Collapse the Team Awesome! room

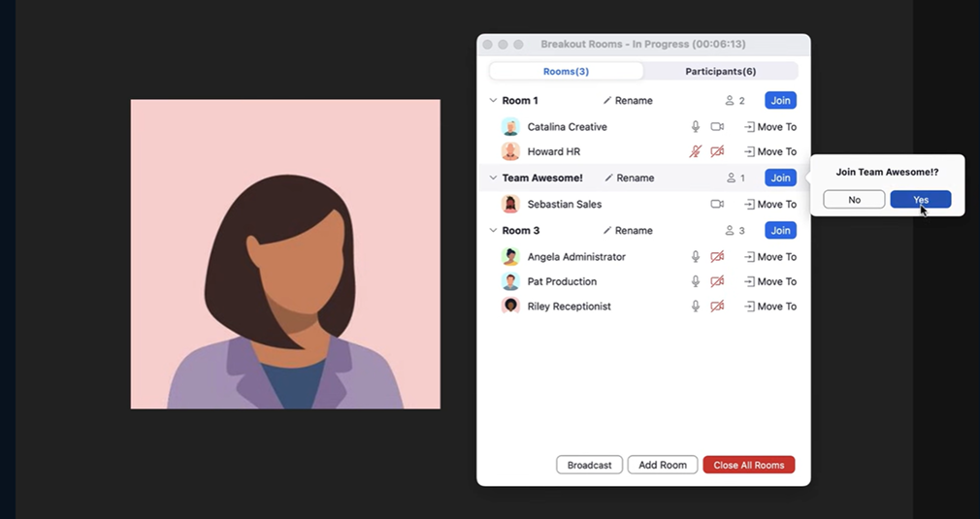coord(493,178)
